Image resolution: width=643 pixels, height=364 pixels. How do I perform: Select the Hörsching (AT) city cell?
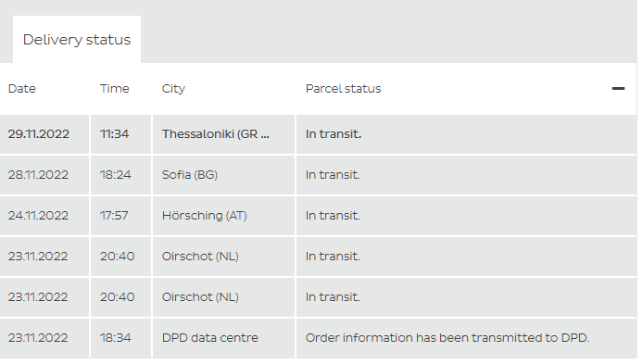click(x=223, y=216)
